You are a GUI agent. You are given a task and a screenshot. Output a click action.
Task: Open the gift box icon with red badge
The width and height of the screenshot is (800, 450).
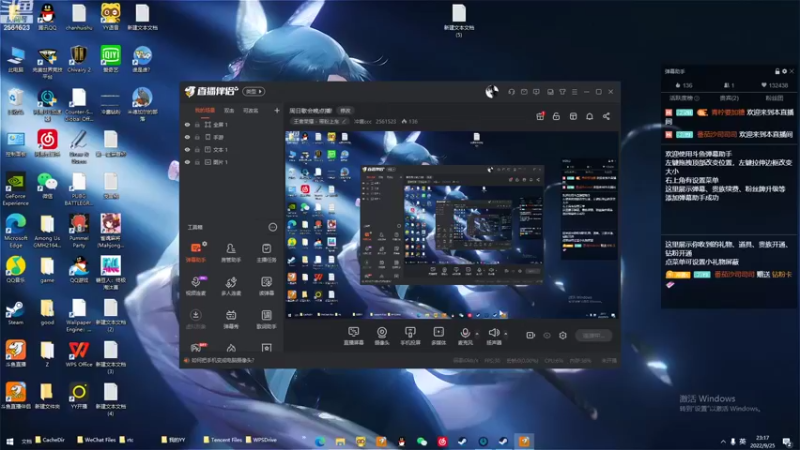tap(540, 116)
